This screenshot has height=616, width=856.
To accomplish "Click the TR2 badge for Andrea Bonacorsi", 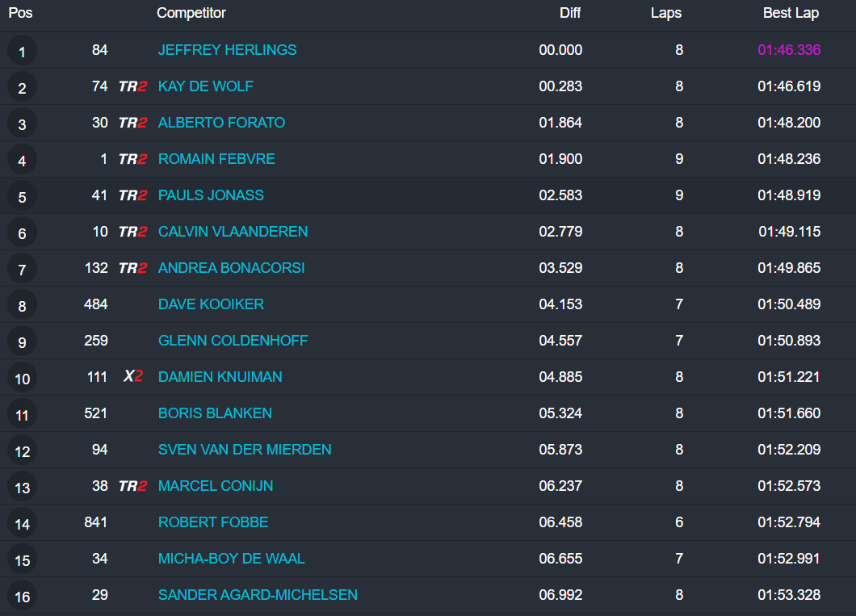I will click(132, 268).
